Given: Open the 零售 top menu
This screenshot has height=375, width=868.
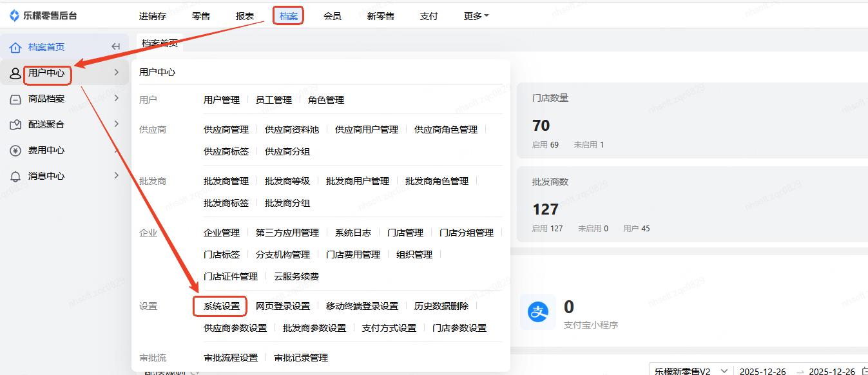Looking at the screenshot, I should [201, 16].
